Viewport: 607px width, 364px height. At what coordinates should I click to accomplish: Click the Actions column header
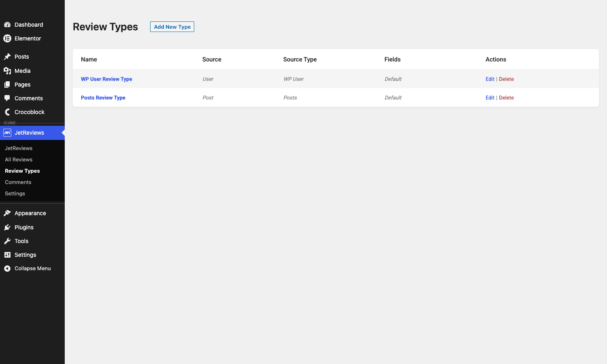click(496, 59)
